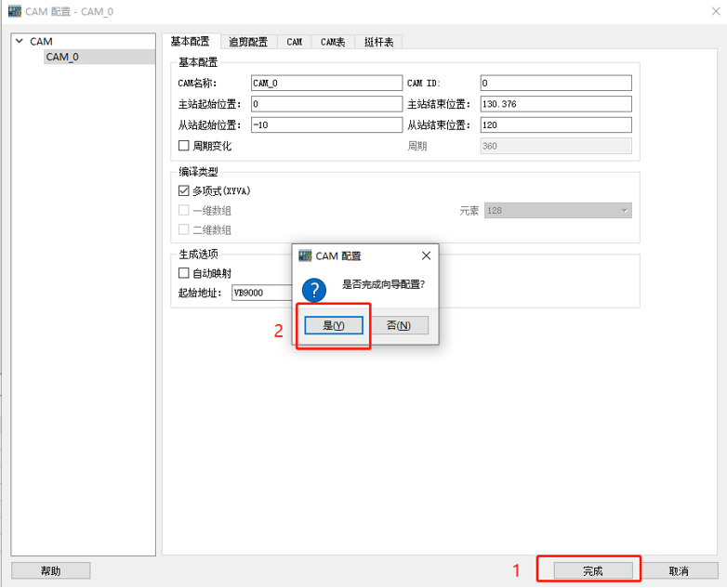This screenshot has height=588, width=727.
Task: Toggle the 一维数组 checkbox
Action: pyautogui.click(x=183, y=210)
